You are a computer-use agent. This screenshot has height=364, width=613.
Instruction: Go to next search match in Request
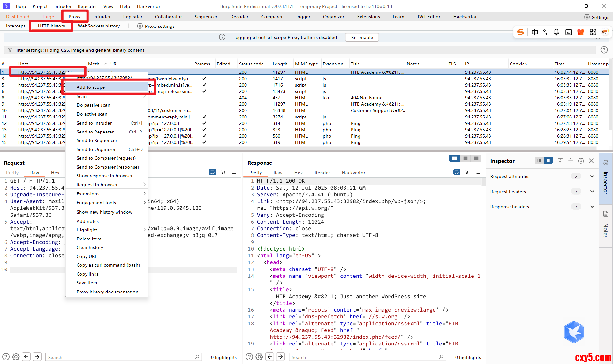pos(37,357)
